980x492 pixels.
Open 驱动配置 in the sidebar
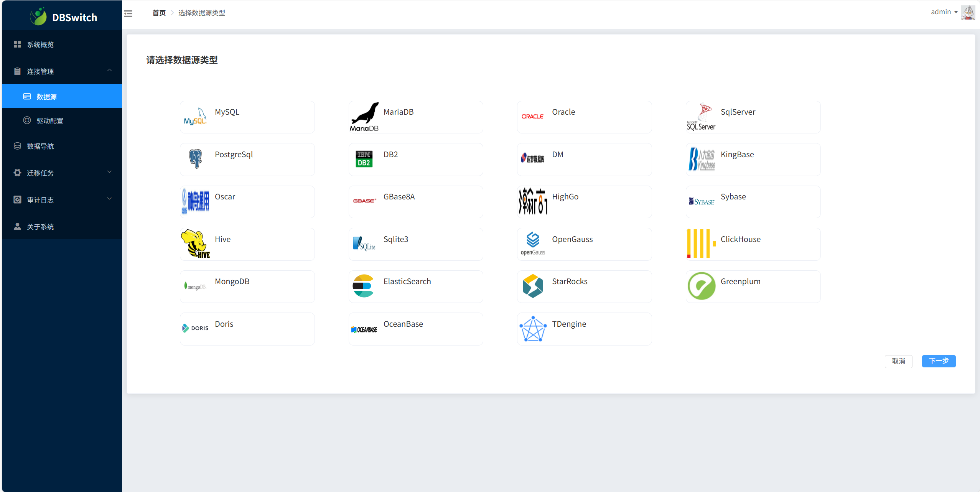pyautogui.click(x=49, y=121)
